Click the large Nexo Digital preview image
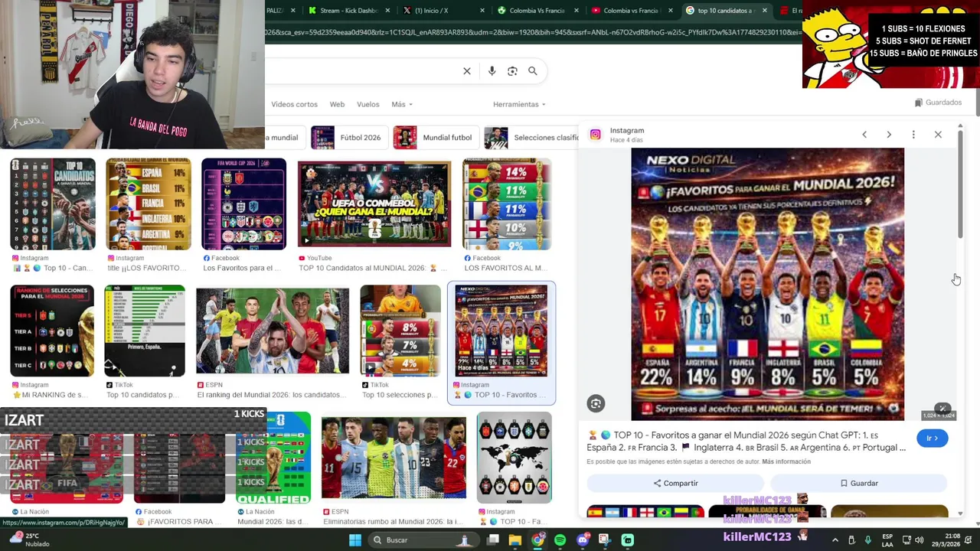 coord(767,285)
